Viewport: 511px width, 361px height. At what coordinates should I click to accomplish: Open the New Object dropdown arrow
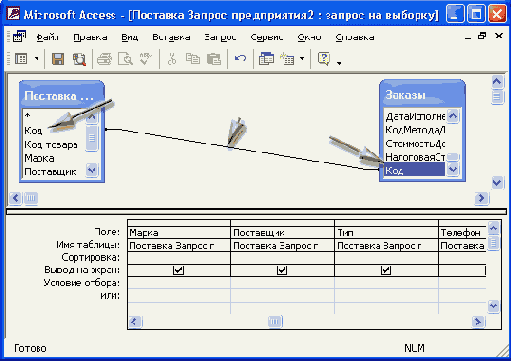302,59
